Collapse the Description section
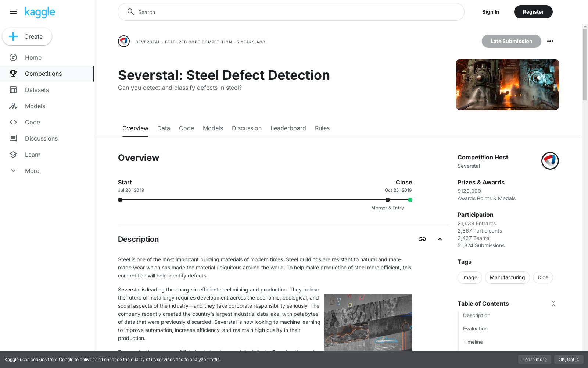Image resolution: width=588 pixels, height=368 pixels. tap(440, 239)
